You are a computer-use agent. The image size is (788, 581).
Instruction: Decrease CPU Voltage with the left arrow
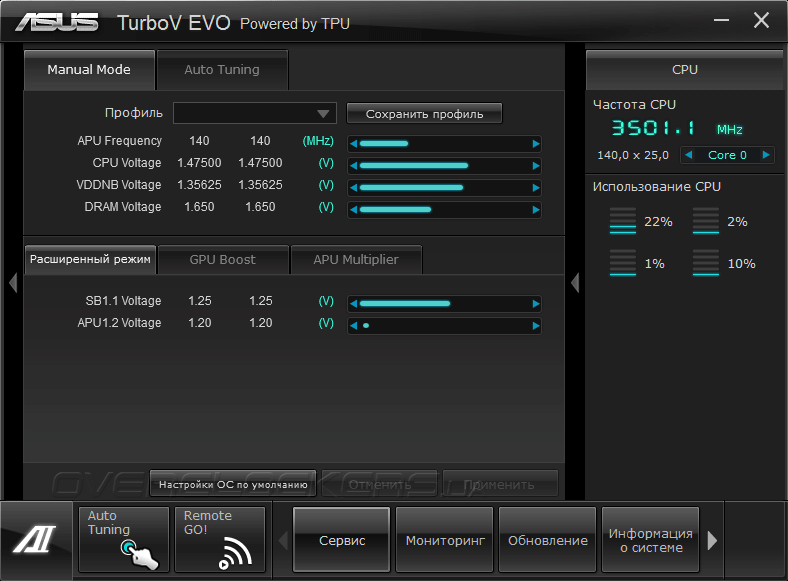click(353, 166)
